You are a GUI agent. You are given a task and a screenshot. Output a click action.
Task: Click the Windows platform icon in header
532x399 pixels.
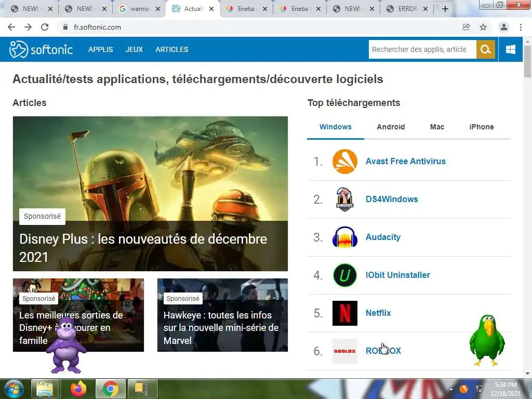(x=510, y=49)
